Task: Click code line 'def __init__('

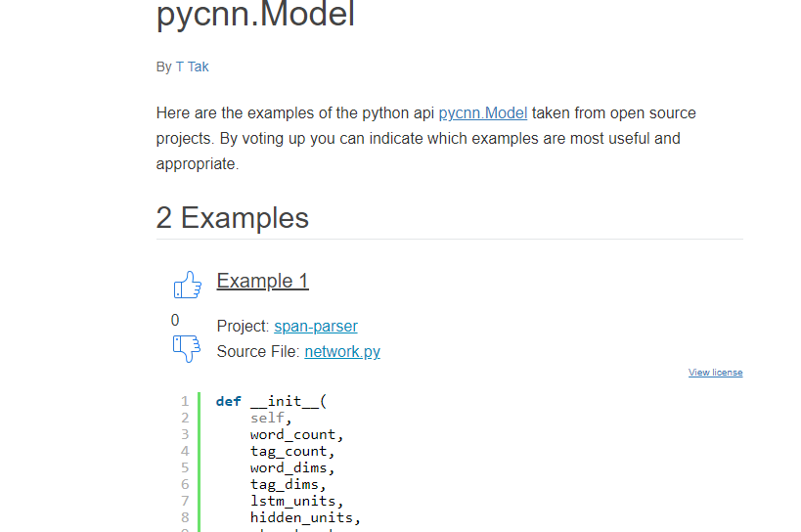Action: pyautogui.click(x=271, y=401)
